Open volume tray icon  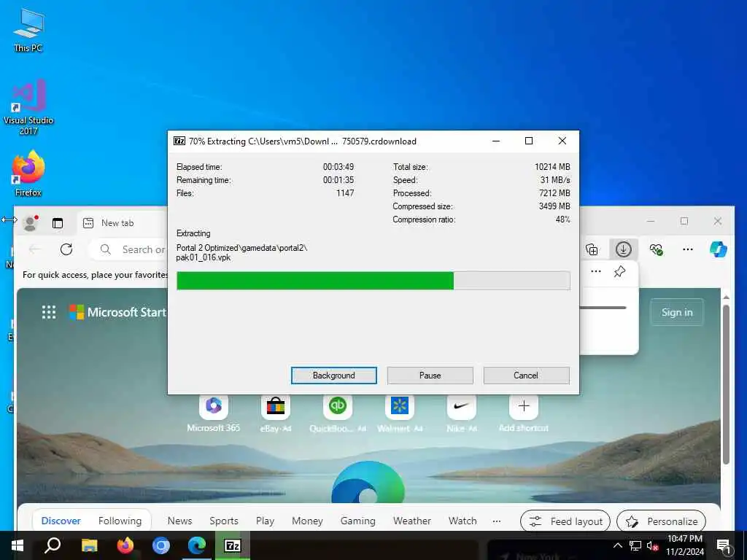click(x=652, y=545)
